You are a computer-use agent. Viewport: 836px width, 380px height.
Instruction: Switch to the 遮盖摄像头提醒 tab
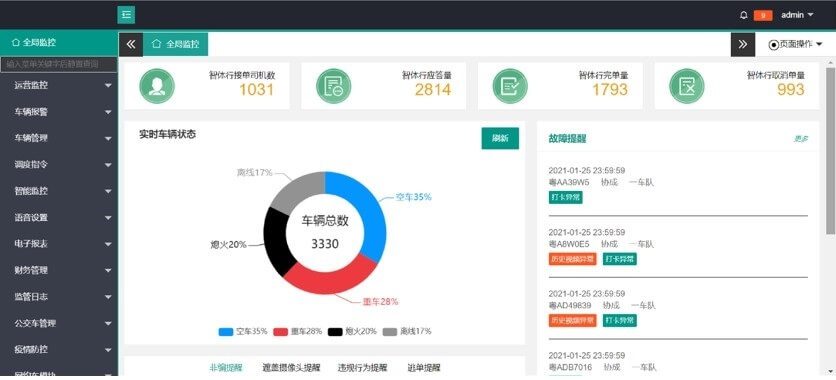[x=291, y=368]
